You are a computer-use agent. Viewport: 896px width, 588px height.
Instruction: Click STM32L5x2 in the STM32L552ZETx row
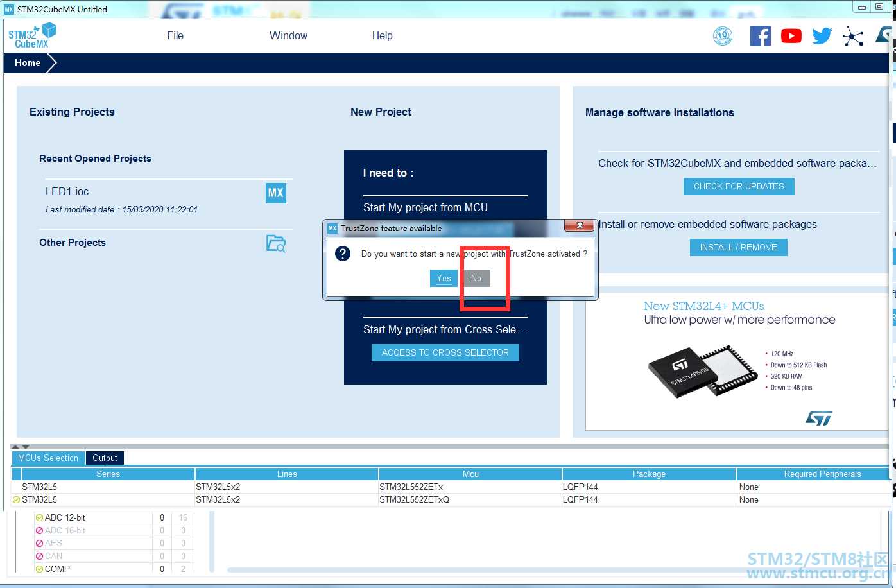[x=287, y=487]
